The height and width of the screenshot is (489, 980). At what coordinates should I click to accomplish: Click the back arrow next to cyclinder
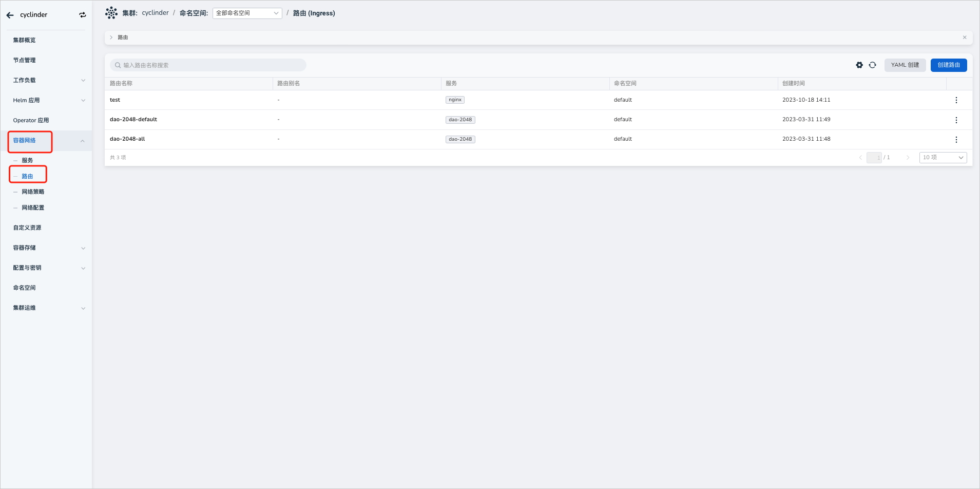click(x=10, y=15)
